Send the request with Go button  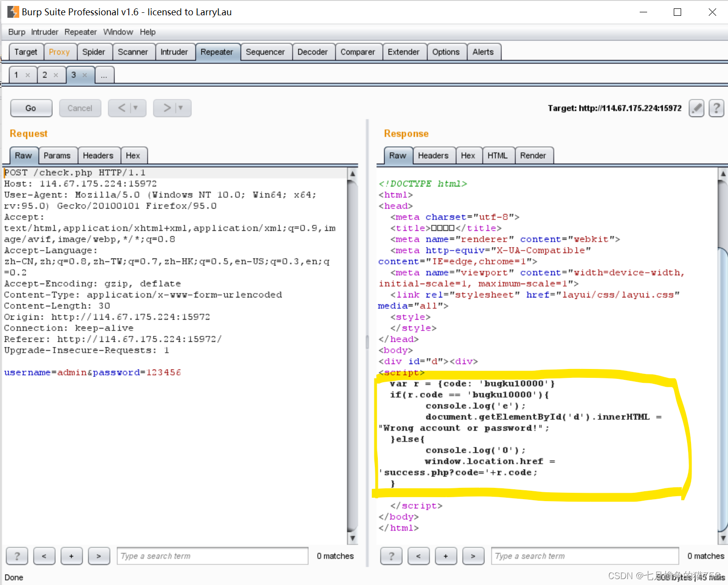[x=31, y=108]
